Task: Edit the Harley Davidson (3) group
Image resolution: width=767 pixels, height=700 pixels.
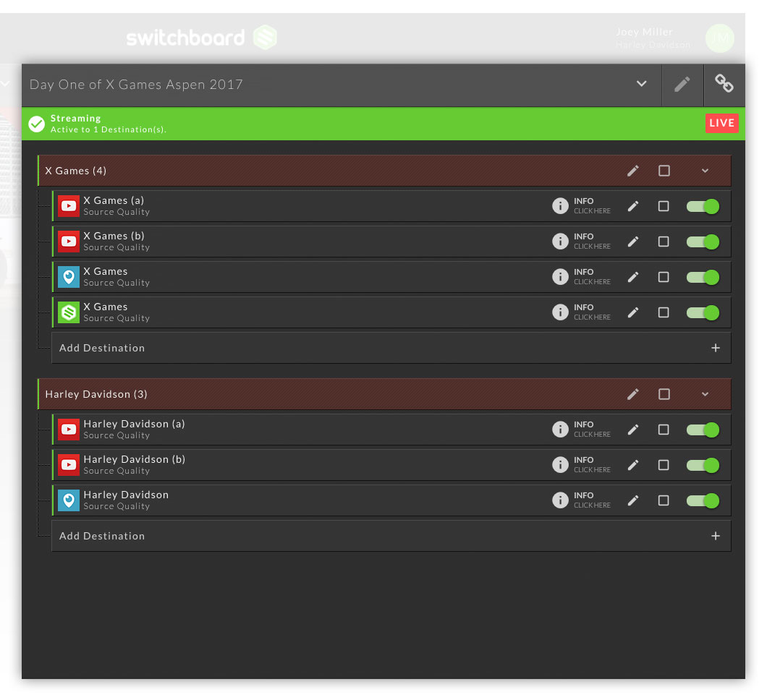Action: click(x=633, y=394)
